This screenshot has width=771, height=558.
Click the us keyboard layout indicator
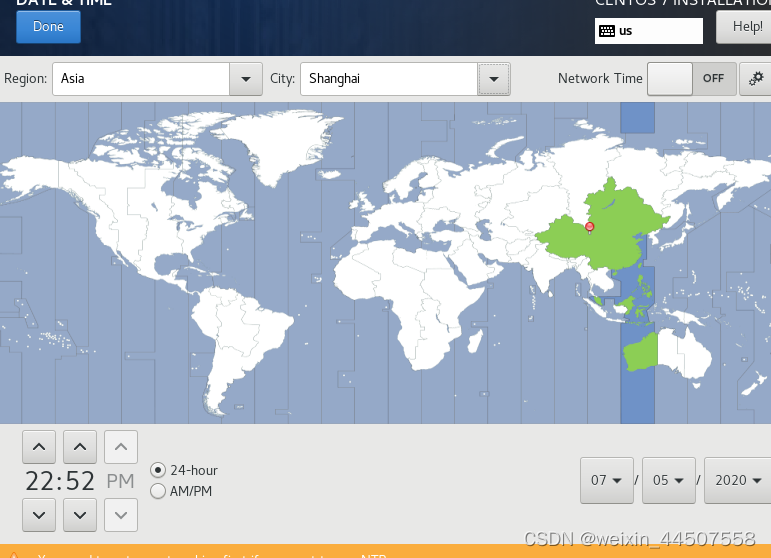649,31
